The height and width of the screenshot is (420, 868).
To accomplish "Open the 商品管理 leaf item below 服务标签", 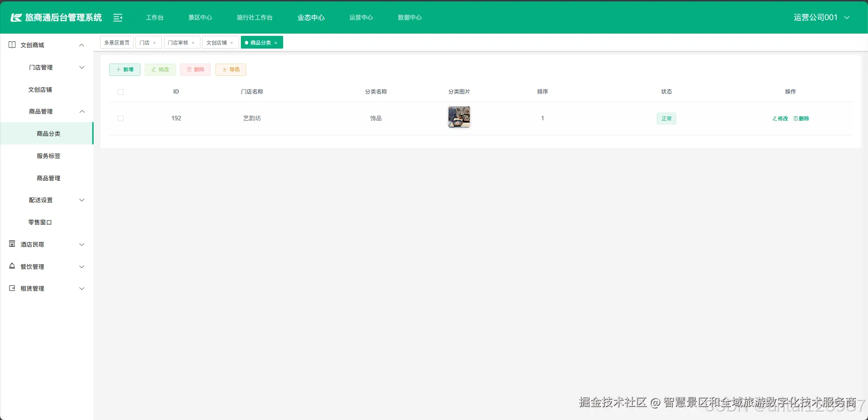I will tap(49, 178).
